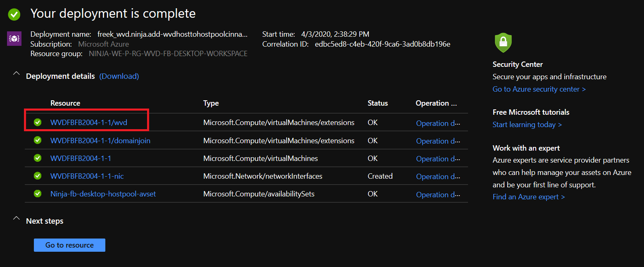
Task: Click status checkmark beside WVDFBFB2004-1-1-nic
Action: tap(38, 176)
